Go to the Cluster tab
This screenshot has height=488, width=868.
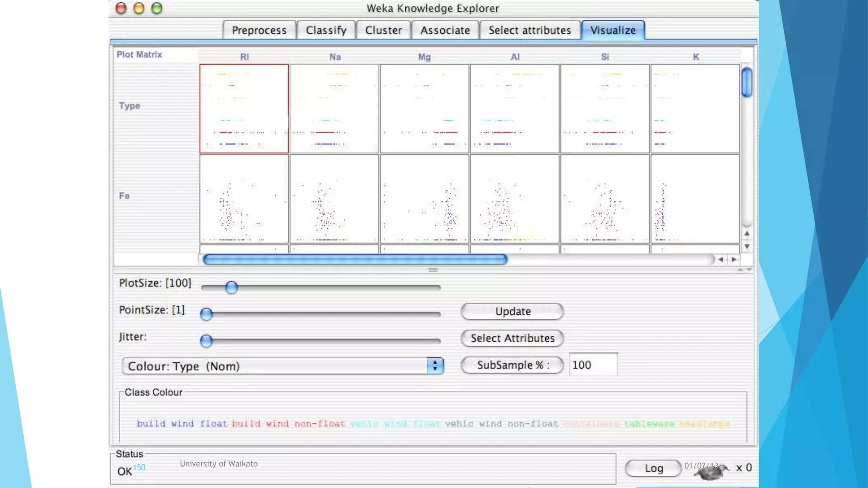tap(383, 30)
